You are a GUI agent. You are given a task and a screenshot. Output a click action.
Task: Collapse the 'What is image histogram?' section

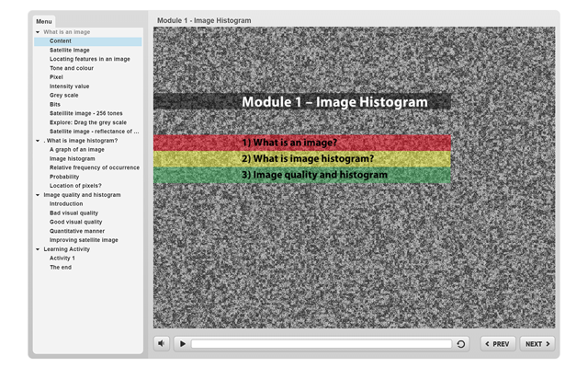pos(38,141)
